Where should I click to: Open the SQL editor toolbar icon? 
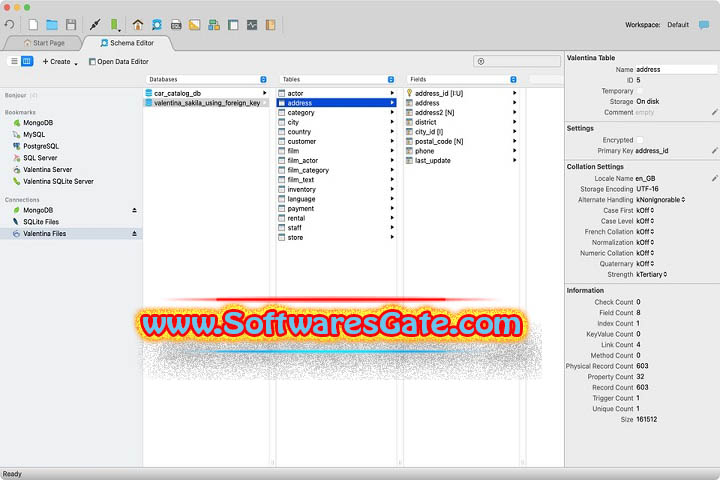click(176, 25)
